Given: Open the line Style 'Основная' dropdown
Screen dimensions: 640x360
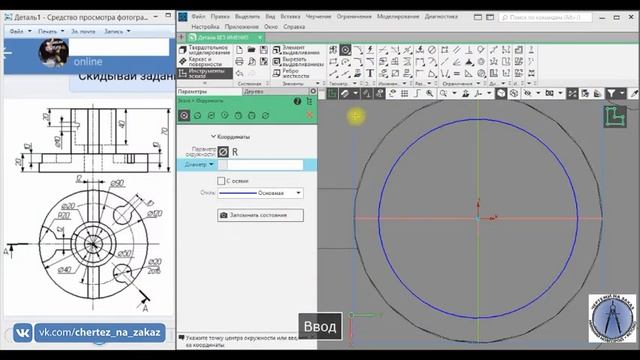Looking at the screenshot, I should click(x=298, y=193).
